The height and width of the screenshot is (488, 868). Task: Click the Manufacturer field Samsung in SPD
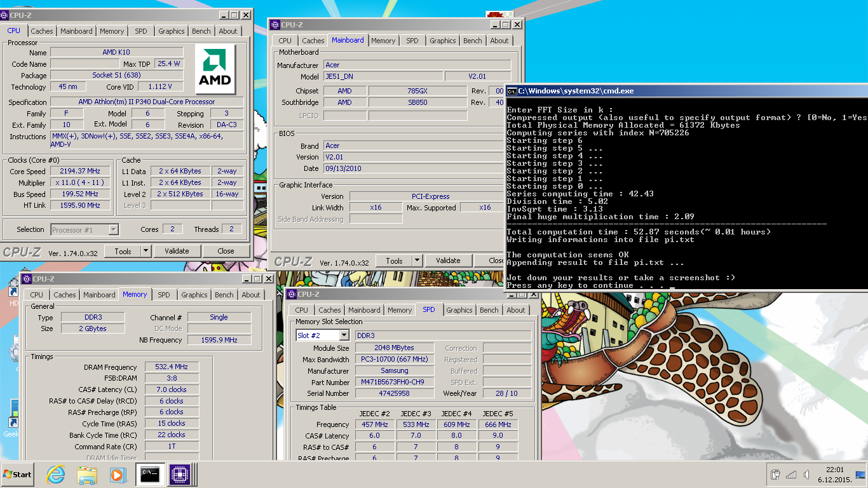click(x=395, y=371)
